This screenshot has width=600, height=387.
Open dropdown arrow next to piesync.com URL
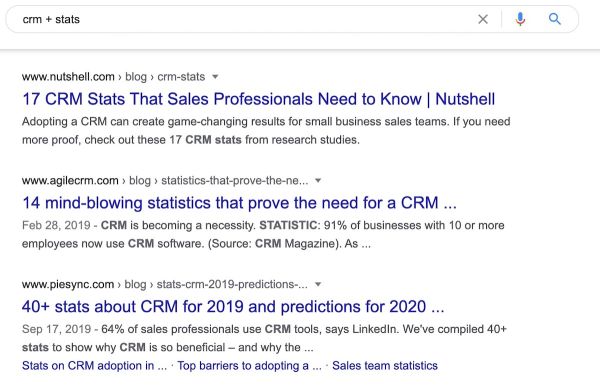tap(318, 284)
